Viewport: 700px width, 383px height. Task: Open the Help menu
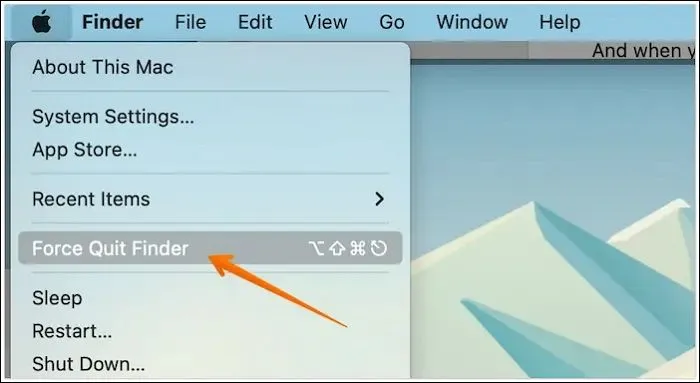tap(560, 22)
